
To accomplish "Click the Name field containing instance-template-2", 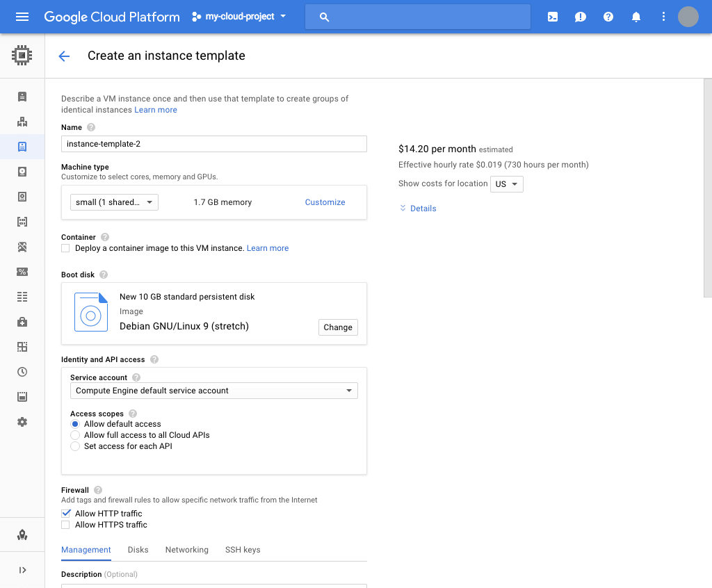I will click(214, 144).
